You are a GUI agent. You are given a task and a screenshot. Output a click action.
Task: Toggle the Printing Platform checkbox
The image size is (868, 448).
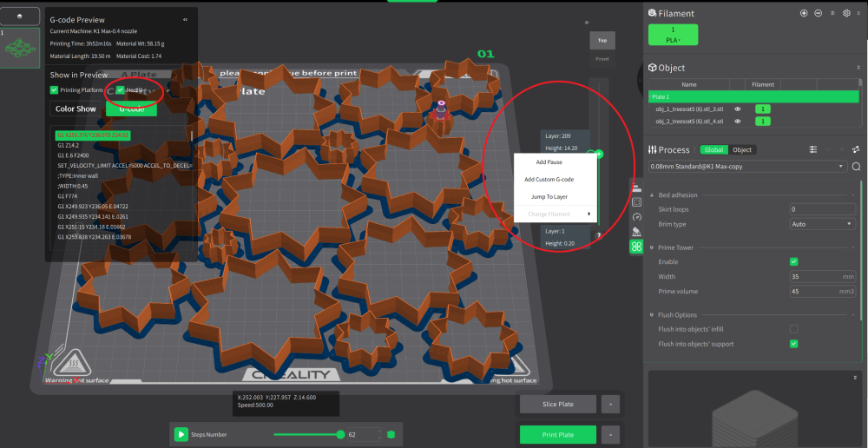coord(54,89)
